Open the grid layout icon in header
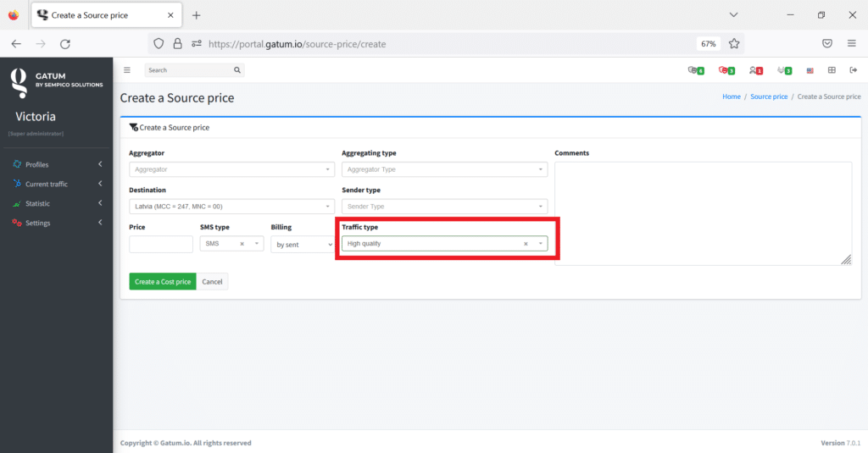This screenshot has height=453, width=868. [832, 70]
